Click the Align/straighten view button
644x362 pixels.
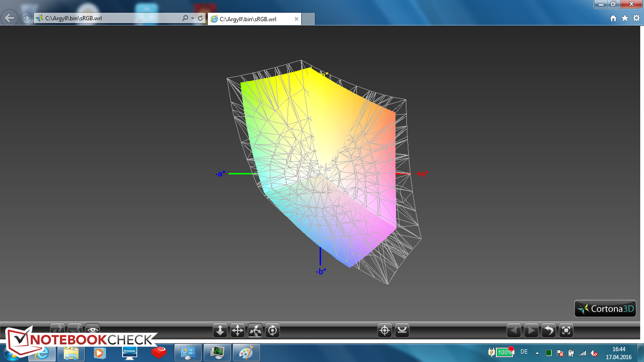point(402,331)
